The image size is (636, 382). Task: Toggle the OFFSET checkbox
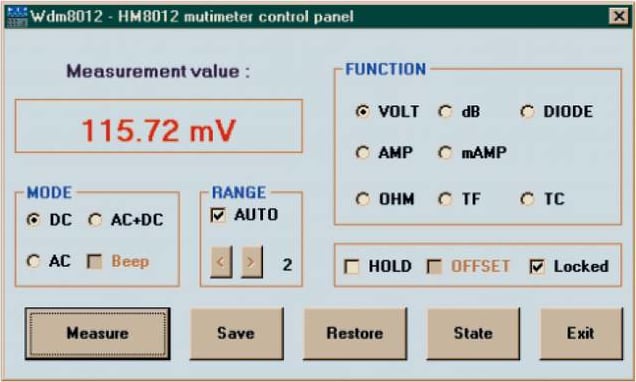coord(434,266)
